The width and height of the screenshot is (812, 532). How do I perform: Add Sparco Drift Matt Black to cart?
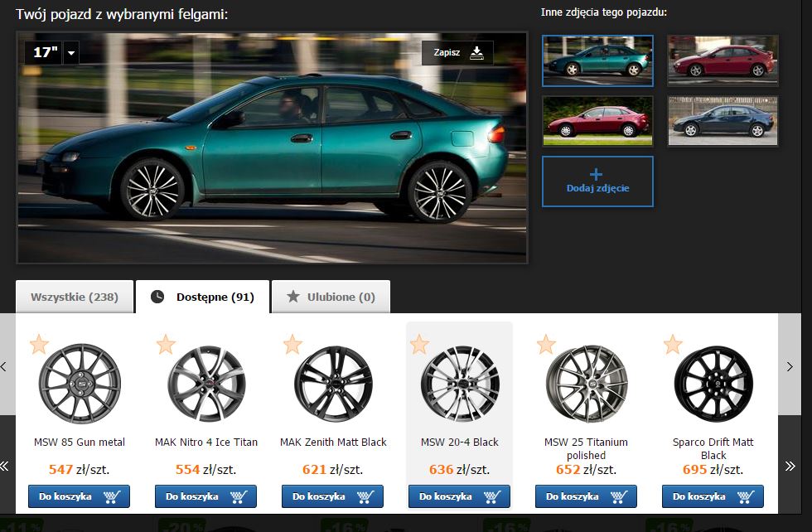tap(713, 496)
